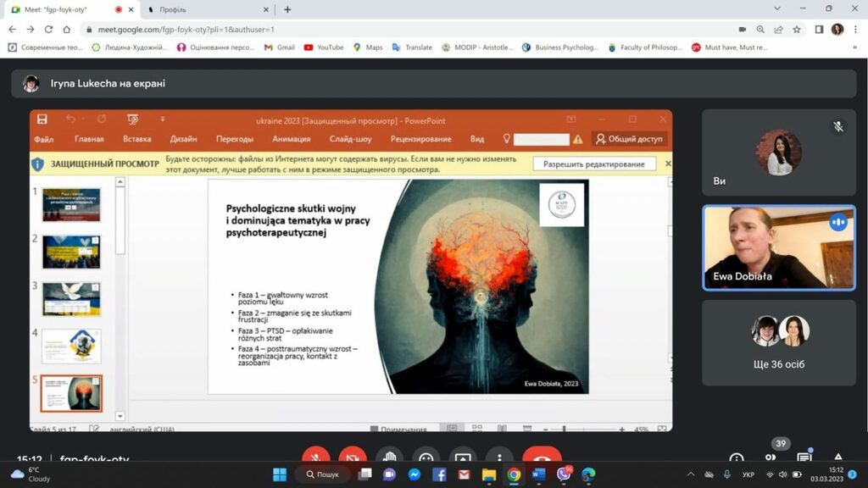This screenshot has height=488, width=868.
Task: Click the present screen icon
Action: [463, 457]
